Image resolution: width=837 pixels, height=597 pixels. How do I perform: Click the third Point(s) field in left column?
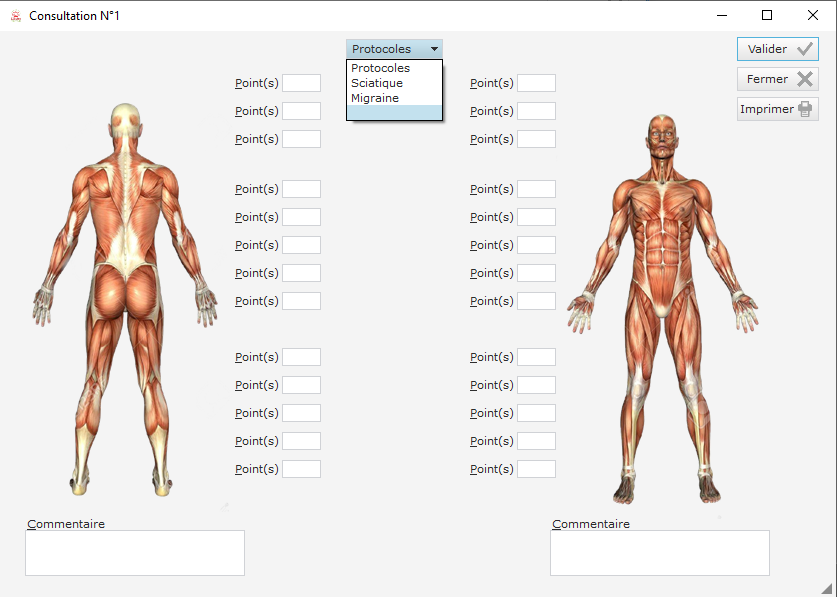click(301, 139)
